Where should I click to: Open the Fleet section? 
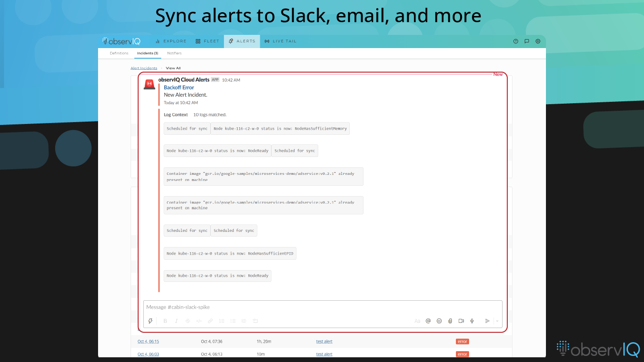click(x=207, y=41)
